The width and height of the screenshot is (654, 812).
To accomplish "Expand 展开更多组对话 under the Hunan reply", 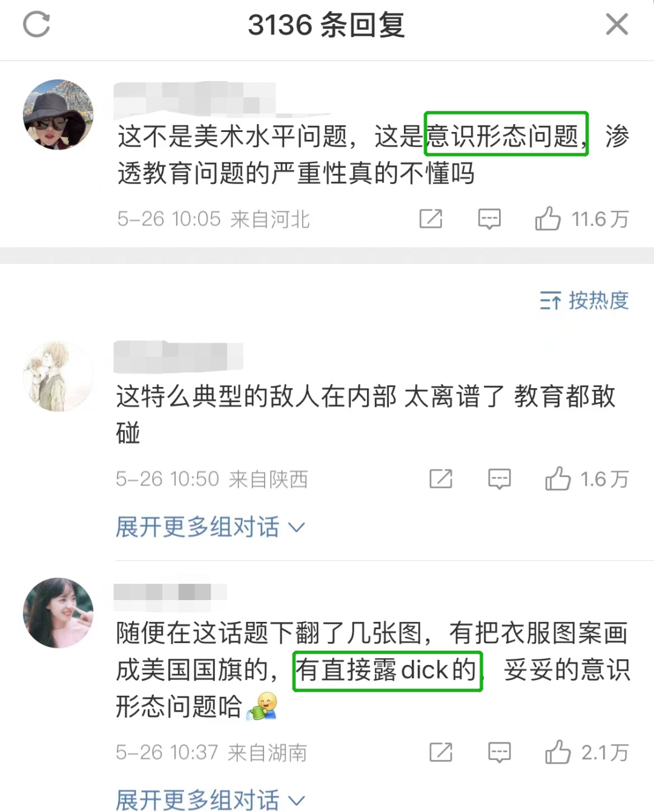I will click(x=210, y=799).
